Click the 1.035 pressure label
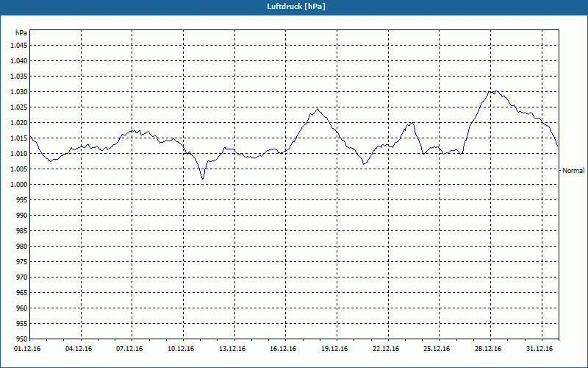 pyautogui.click(x=19, y=77)
